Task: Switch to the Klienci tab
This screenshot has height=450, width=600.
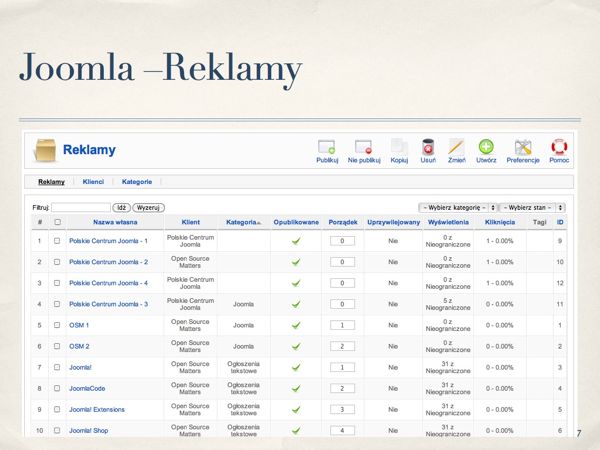Action: [x=93, y=182]
